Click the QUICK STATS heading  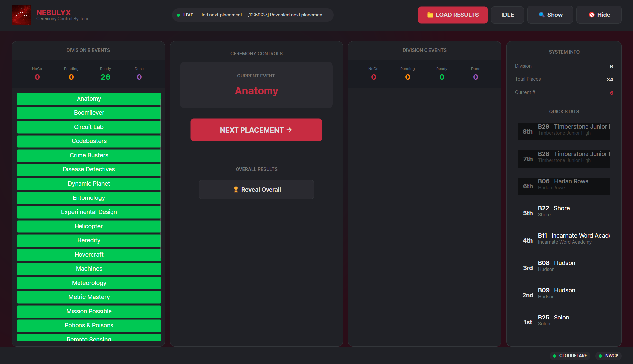[564, 112]
